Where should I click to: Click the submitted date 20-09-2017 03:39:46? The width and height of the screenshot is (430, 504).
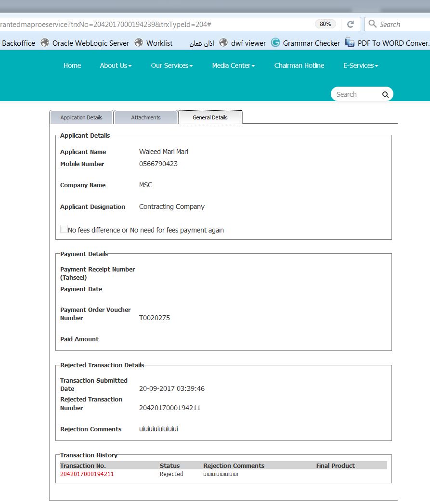[172, 388]
